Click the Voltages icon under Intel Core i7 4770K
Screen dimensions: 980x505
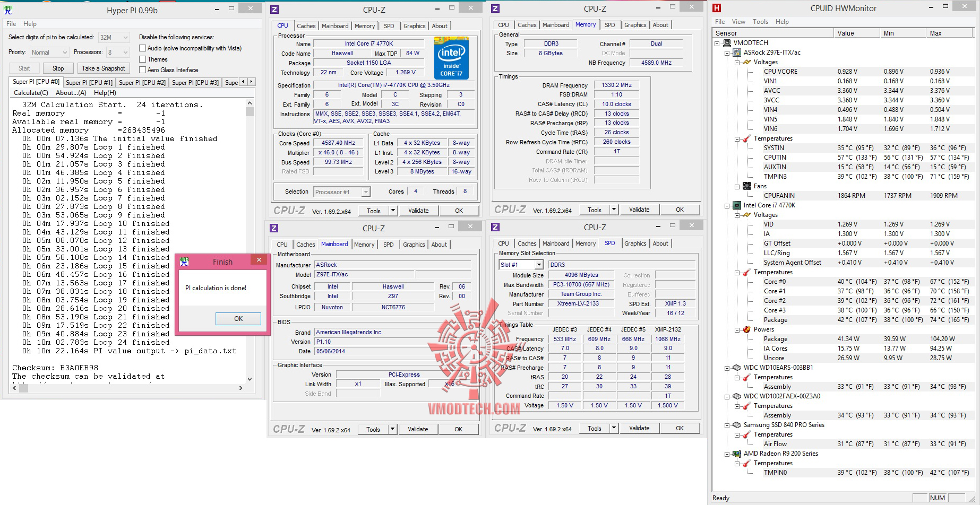[746, 215]
